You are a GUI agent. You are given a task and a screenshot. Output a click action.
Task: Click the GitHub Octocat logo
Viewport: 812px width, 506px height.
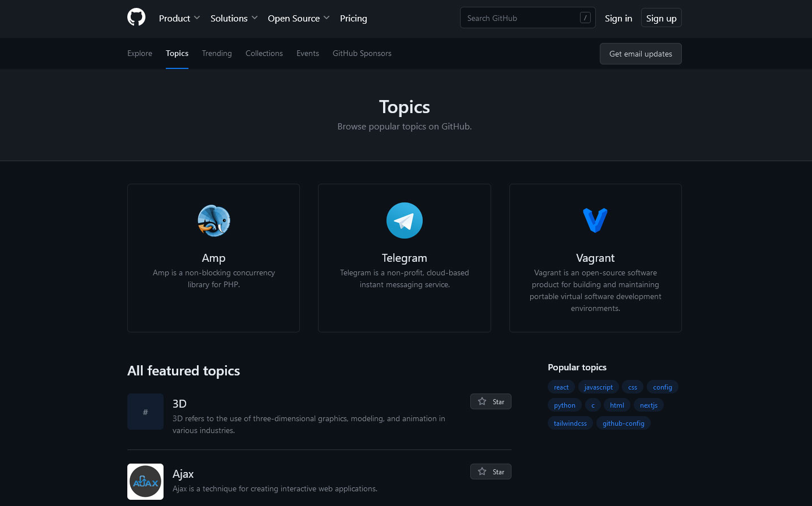click(x=136, y=18)
